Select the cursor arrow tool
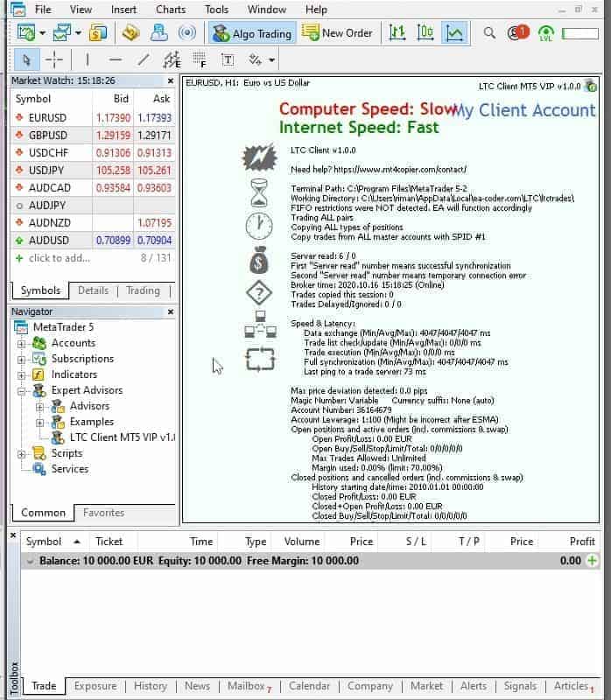Viewport: 611px width, 700px height. pyautogui.click(x=26, y=59)
